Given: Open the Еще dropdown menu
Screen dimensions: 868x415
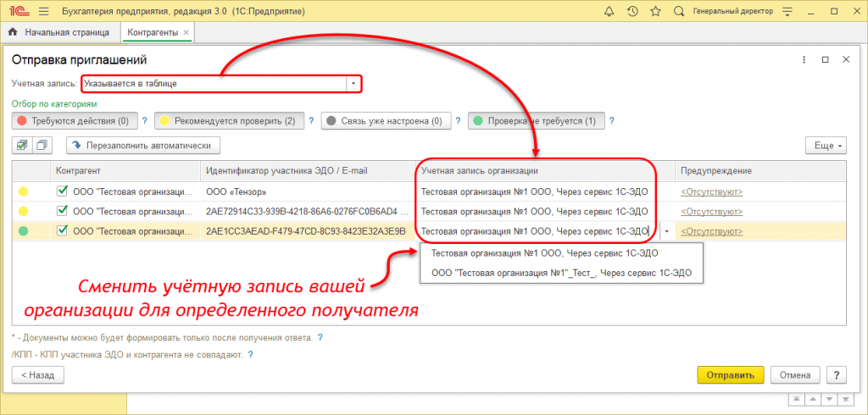Looking at the screenshot, I should click(825, 146).
